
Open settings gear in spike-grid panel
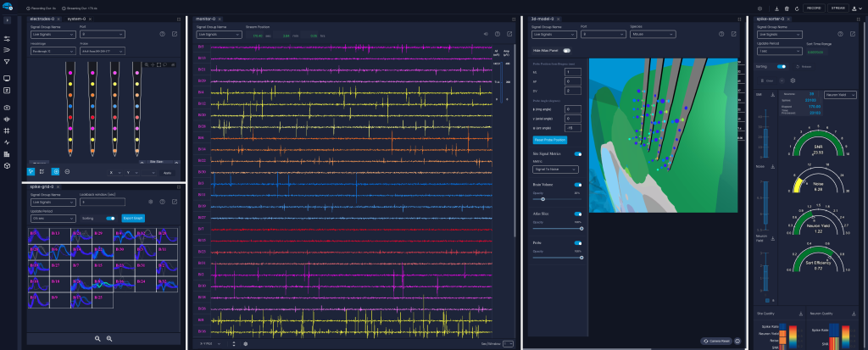[x=151, y=203]
